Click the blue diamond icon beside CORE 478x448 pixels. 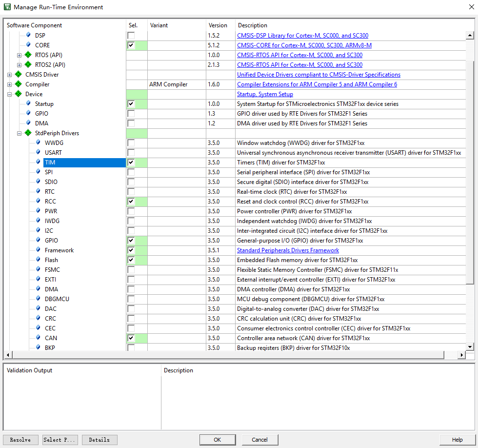[x=28, y=44]
